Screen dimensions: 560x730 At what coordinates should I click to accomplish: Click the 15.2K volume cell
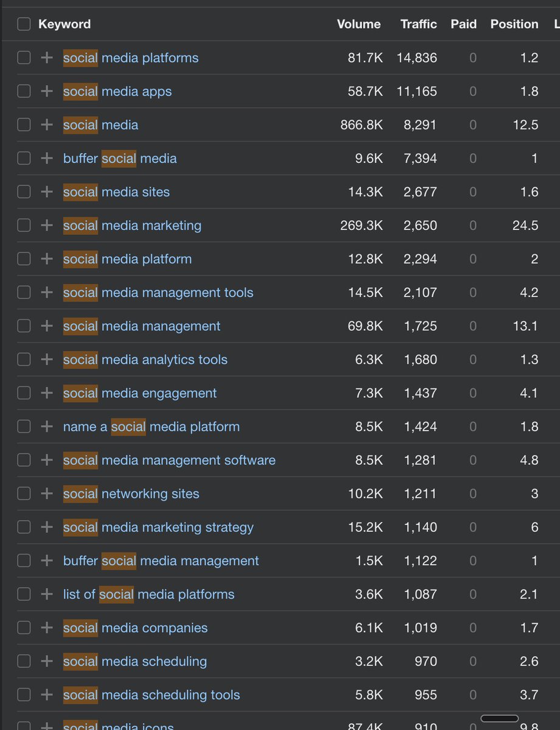pos(365,527)
